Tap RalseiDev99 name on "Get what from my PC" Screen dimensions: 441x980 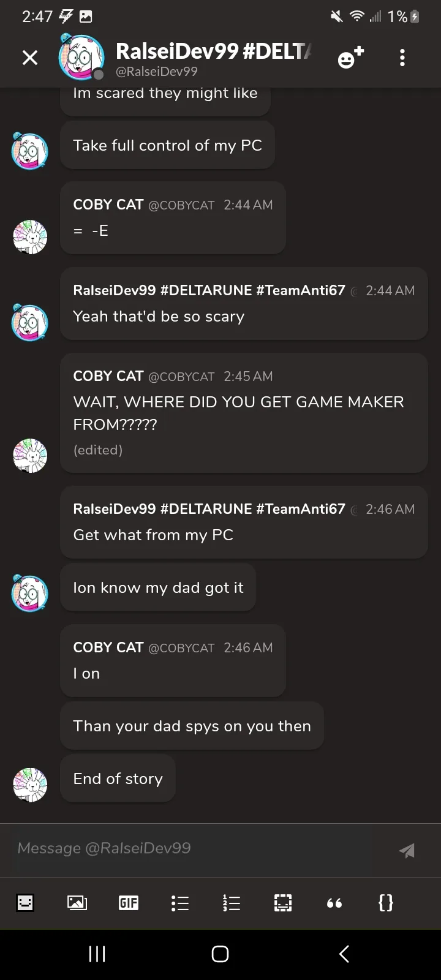(x=209, y=509)
